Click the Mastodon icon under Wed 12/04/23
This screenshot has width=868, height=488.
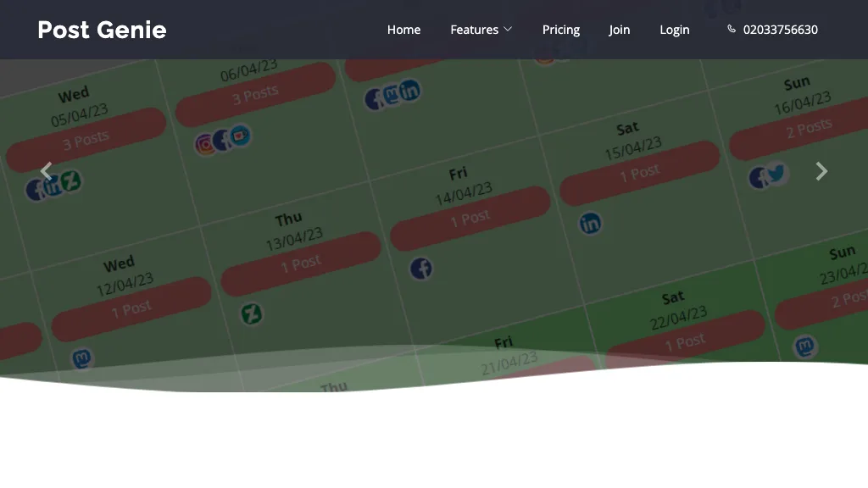[81, 358]
